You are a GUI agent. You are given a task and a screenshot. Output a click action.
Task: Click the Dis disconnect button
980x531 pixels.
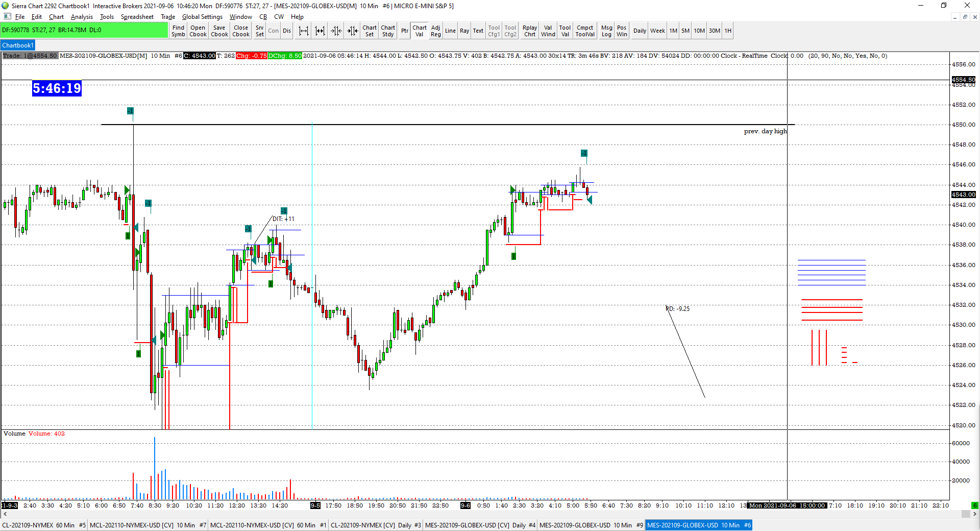coord(287,31)
